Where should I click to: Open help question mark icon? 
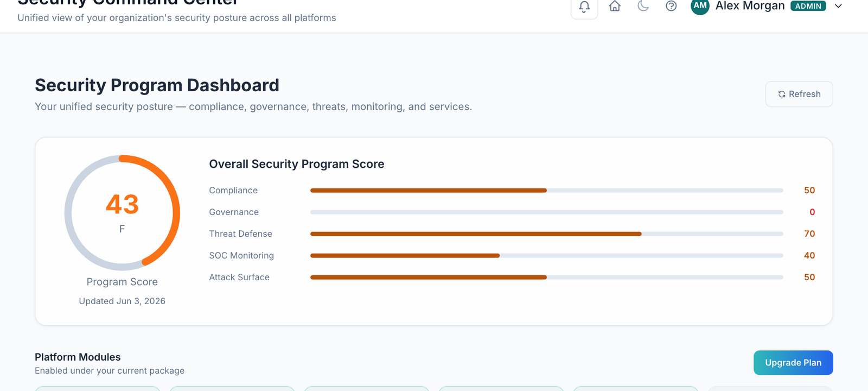tap(671, 6)
